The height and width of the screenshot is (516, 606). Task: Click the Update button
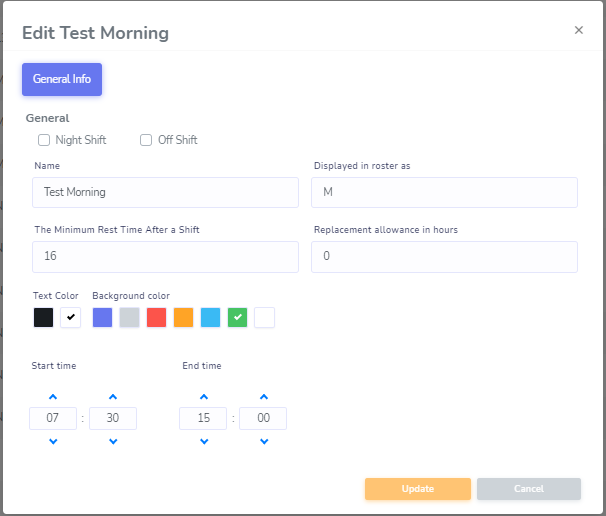click(418, 489)
